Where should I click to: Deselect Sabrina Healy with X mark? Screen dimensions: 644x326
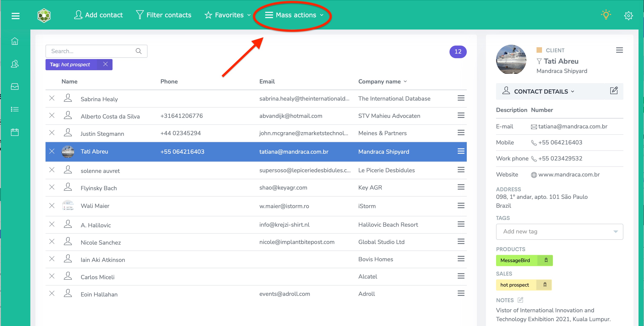(52, 98)
